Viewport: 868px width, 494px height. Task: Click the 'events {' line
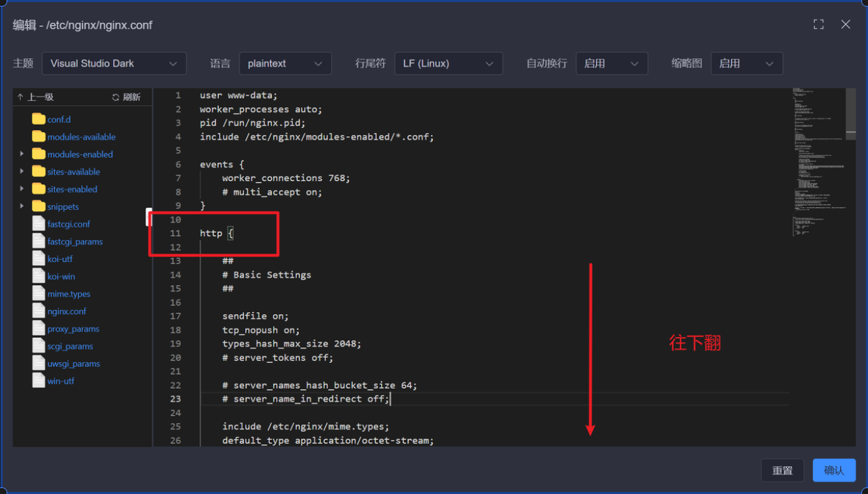click(222, 164)
